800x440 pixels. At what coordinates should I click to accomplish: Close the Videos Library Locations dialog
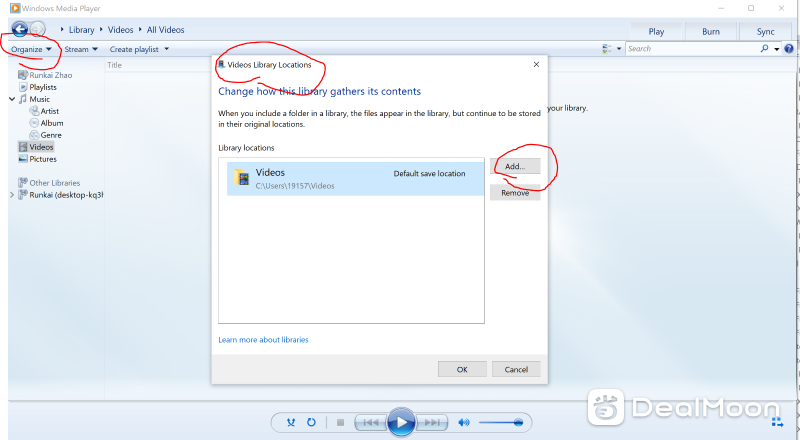pos(536,64)
